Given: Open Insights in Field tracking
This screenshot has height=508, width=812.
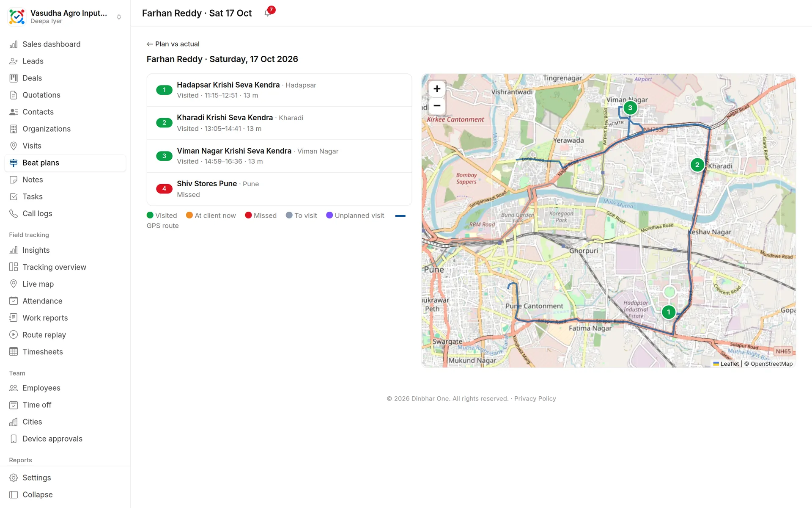Looking at the screenshot, I should point(65,250).
